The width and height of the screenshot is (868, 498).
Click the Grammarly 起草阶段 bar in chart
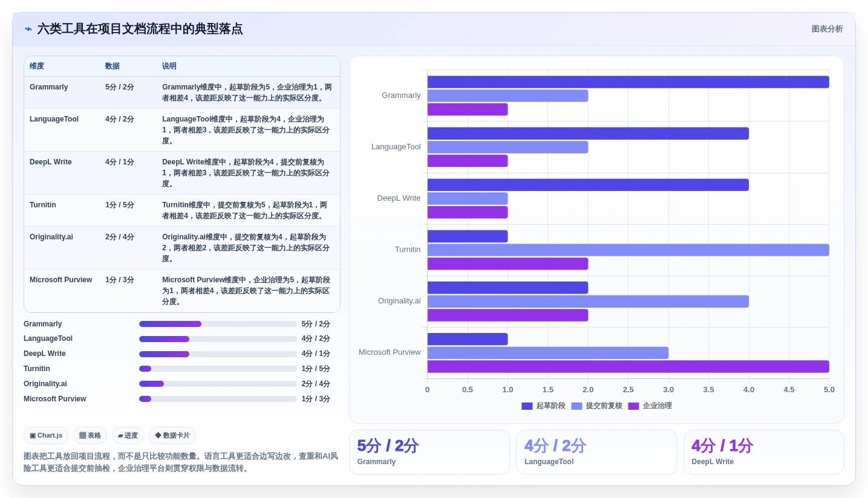628,82
